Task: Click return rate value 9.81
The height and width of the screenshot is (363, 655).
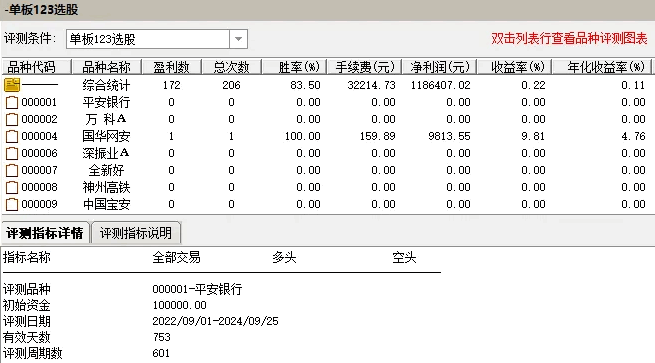Action: pyautogui.click(x=533, y=136)
